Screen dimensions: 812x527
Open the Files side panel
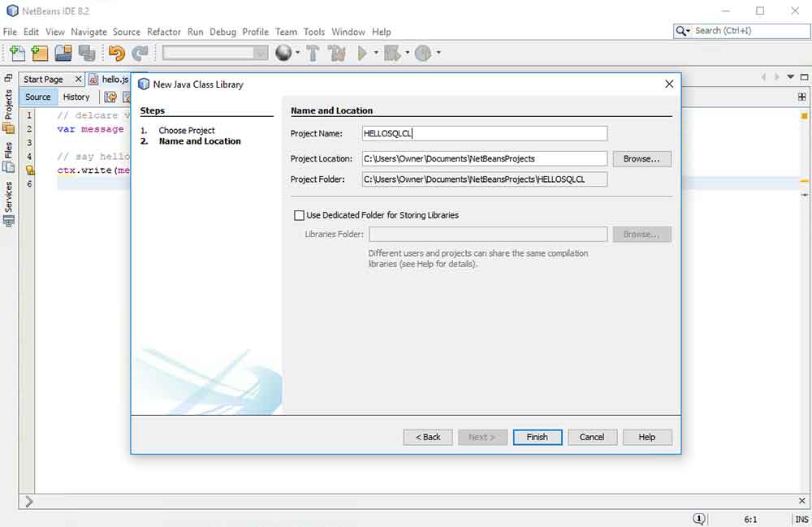coord(8,158)
